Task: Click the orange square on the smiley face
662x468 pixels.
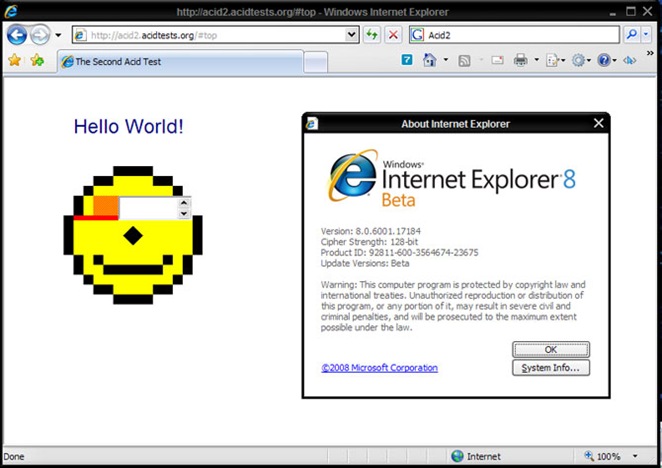Action: click(106, 206)
